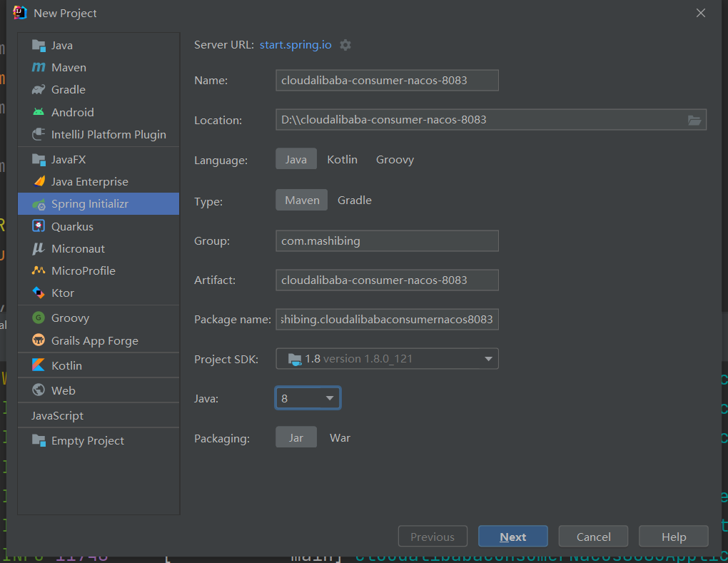The width and height of the screenshot is (728, 563).
Task: Click the IntelliJ Platform Plugin icon
Action: [39, 134]
